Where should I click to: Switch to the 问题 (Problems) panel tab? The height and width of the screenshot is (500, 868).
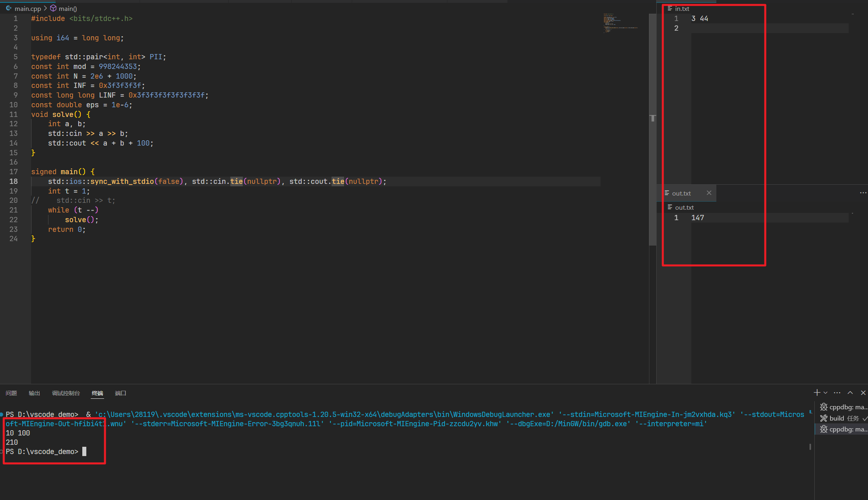coord(11,393)
